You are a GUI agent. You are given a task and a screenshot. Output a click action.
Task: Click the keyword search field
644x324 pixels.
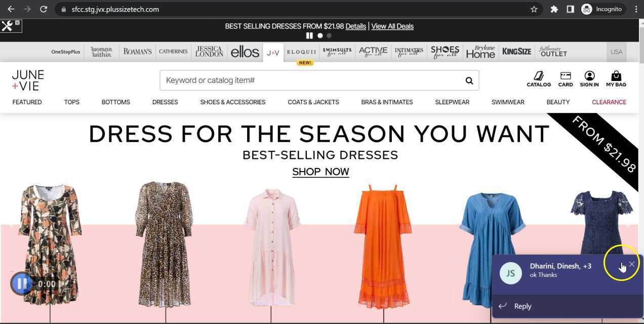pos(311,80)
